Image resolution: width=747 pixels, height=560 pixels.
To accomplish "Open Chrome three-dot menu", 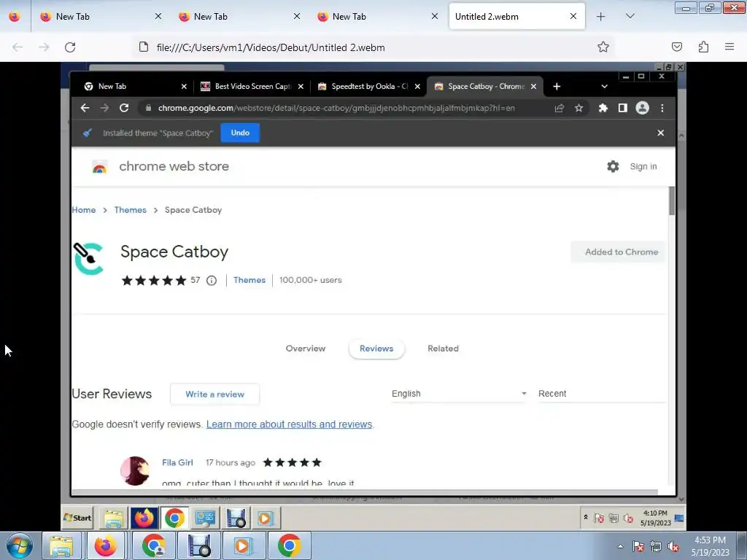I will tap(662, 108).
